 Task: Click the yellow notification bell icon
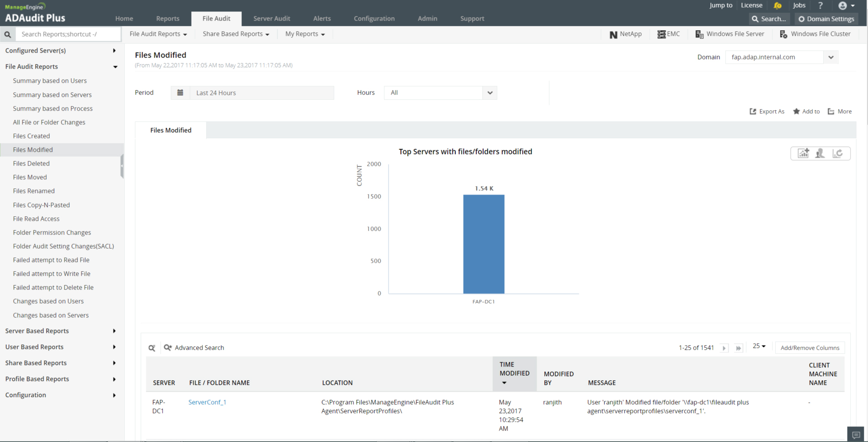777,5
